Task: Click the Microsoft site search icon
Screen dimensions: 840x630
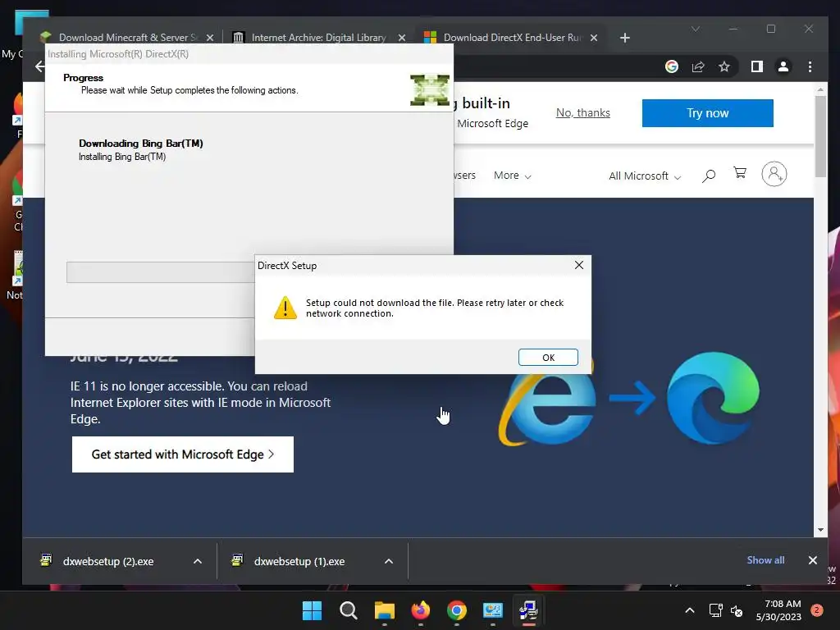Action: tap(709, 176)
